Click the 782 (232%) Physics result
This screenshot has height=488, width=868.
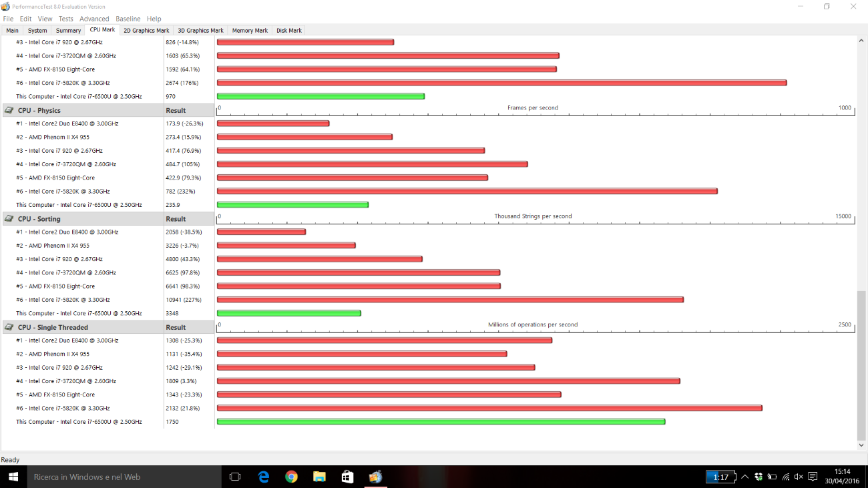tap(180, 192)
